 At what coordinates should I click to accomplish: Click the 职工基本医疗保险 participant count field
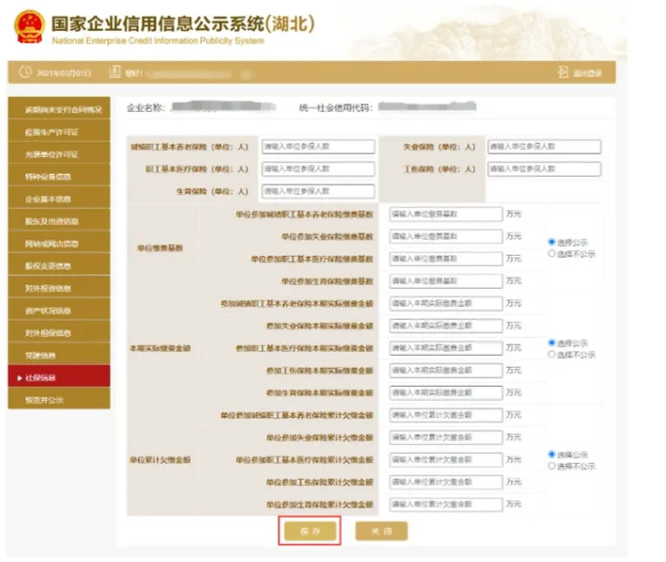coord(317,169)
